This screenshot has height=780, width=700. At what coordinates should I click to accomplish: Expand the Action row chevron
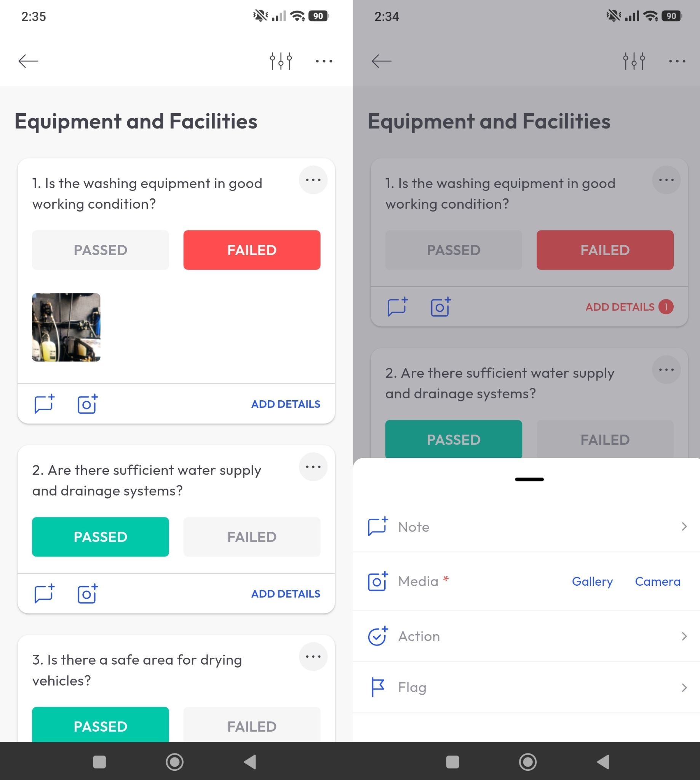click(684, 636)
